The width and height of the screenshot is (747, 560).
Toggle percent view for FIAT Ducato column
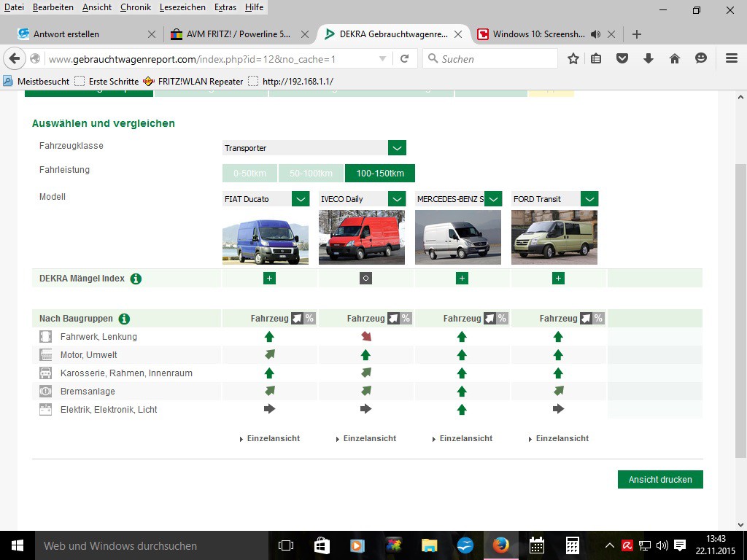point(309,318)
